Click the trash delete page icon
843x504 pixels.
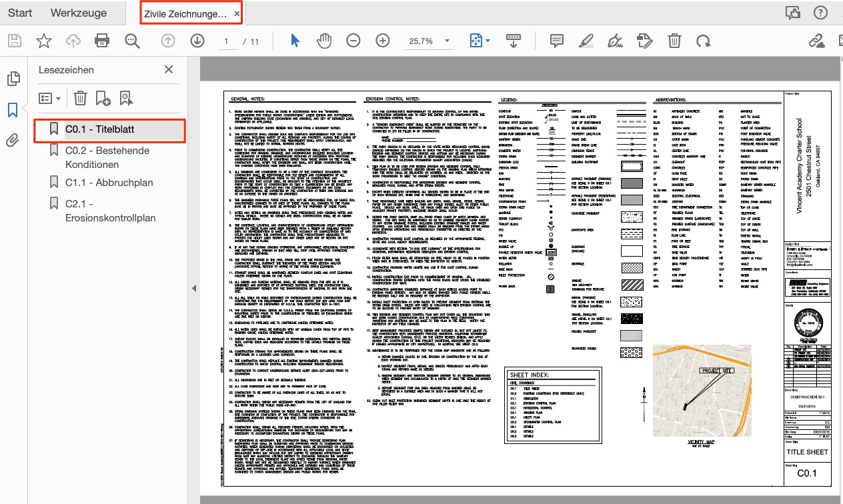[x=675, y=41]
